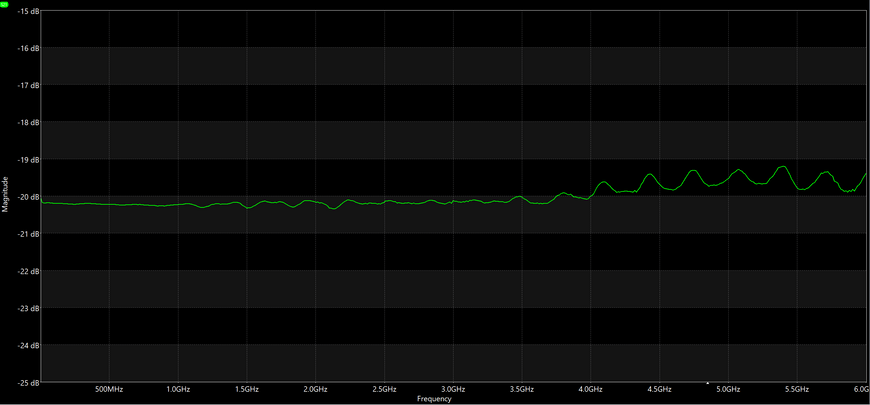Click the 4.0GHz frequency tick label
This screenshot has height=405, width=870.
click(590, 390)
